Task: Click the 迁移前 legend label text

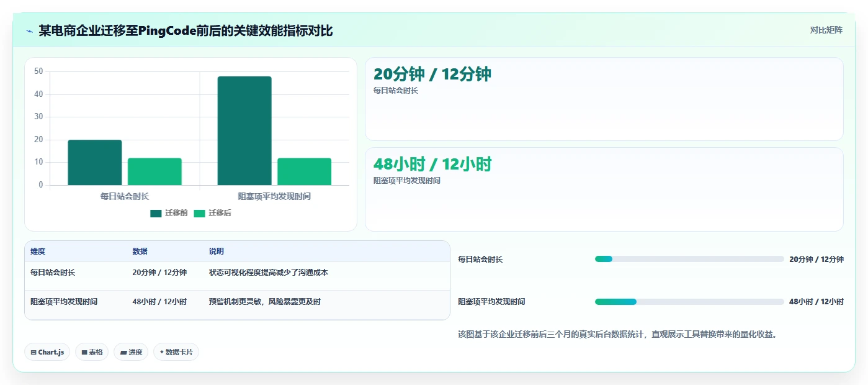Action: coord(176,213)
